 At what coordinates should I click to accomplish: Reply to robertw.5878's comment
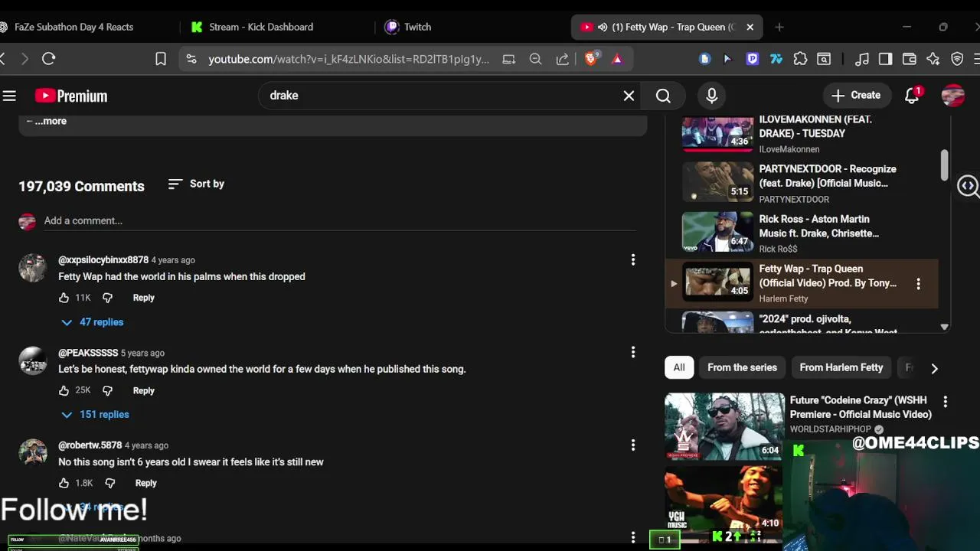[145, 483]
